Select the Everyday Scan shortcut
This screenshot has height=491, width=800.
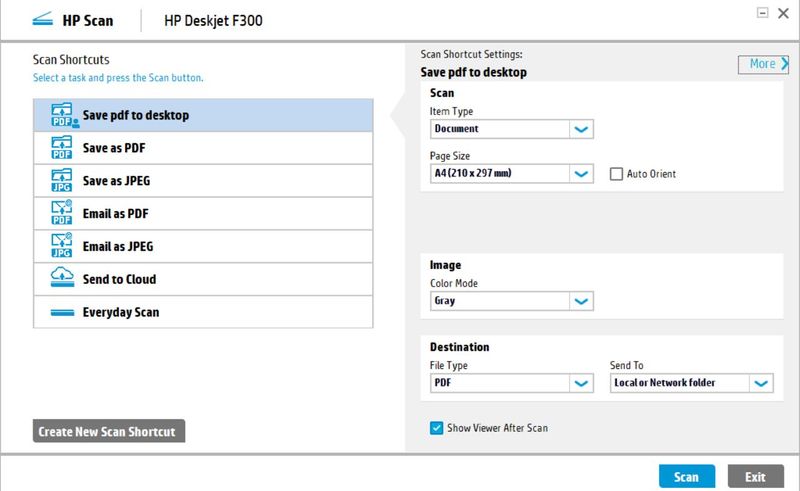203,312
